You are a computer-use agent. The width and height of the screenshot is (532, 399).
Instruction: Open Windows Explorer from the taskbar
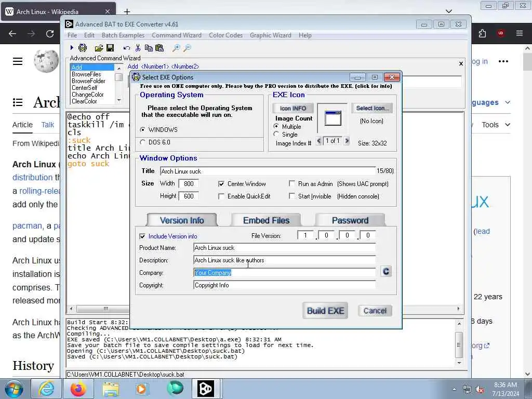[x=111, y=389]
